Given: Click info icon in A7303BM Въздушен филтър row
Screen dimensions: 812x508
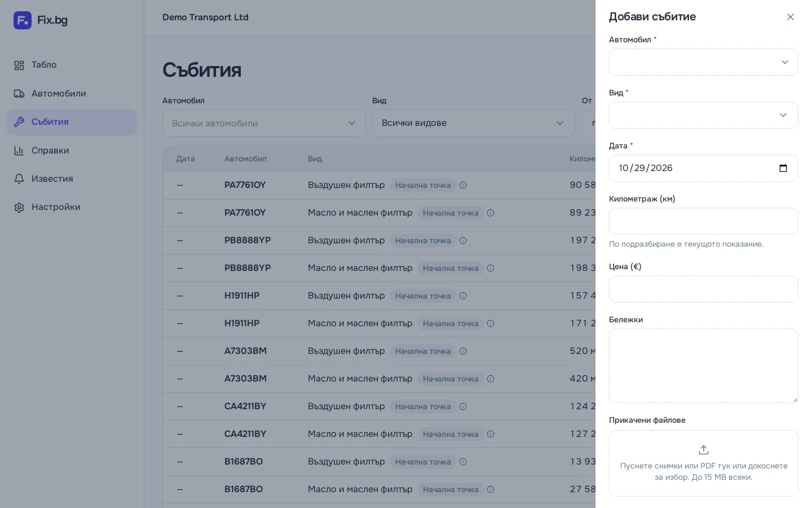Looking at the screenshot, I should click(x=463, y=351).
